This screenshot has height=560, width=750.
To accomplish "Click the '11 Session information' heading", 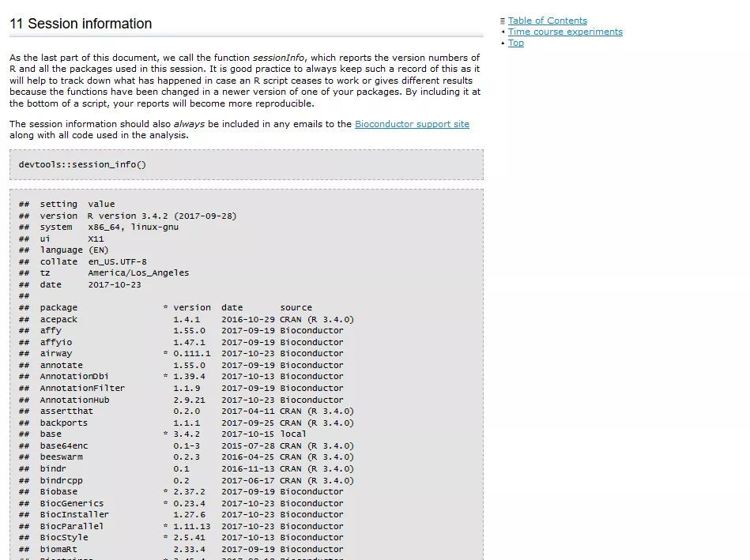I will point(81,24).
